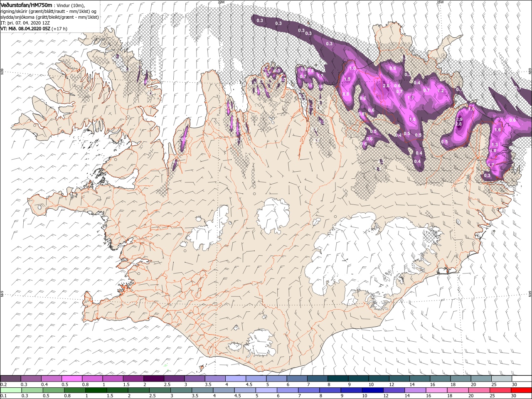Click the 12 label on the snow scale
Screen dimensions: 532x399
pyautogui.click(x=392, y=384)
